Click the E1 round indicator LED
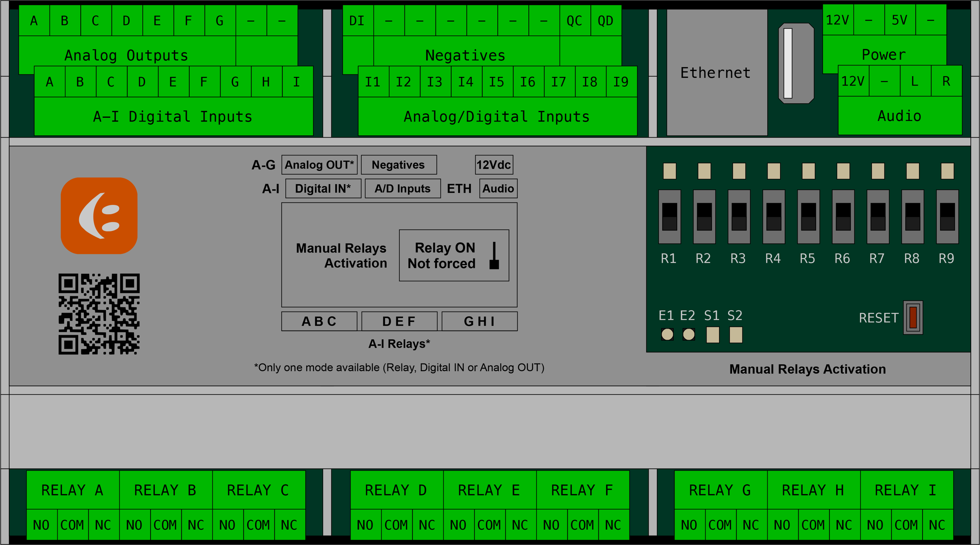This screenshot has height=545, width=980. (667, 335)
